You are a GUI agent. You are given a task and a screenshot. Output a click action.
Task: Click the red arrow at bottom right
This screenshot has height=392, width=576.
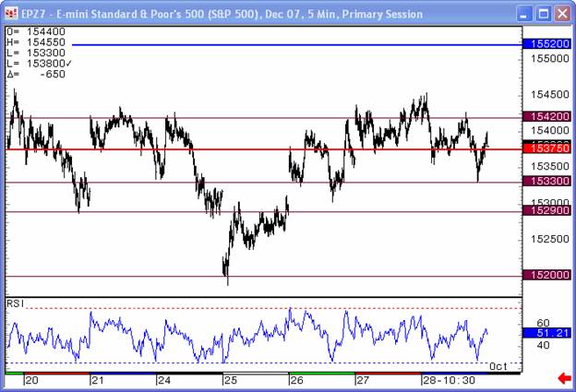point(563,378)
